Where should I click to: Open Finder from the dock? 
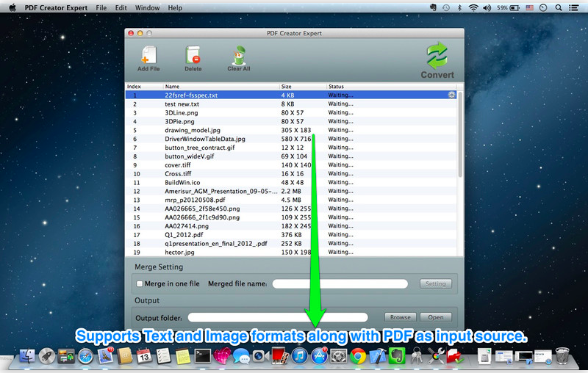(x=27, y=356)
